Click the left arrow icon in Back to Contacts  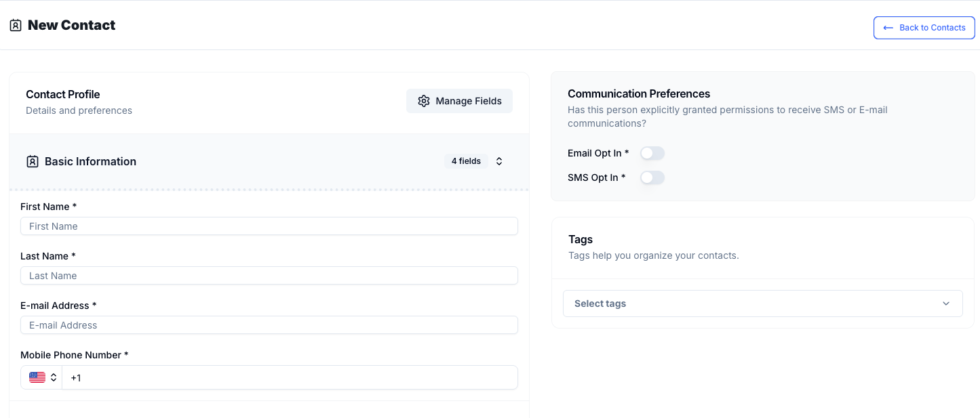[x=888, y=28]
